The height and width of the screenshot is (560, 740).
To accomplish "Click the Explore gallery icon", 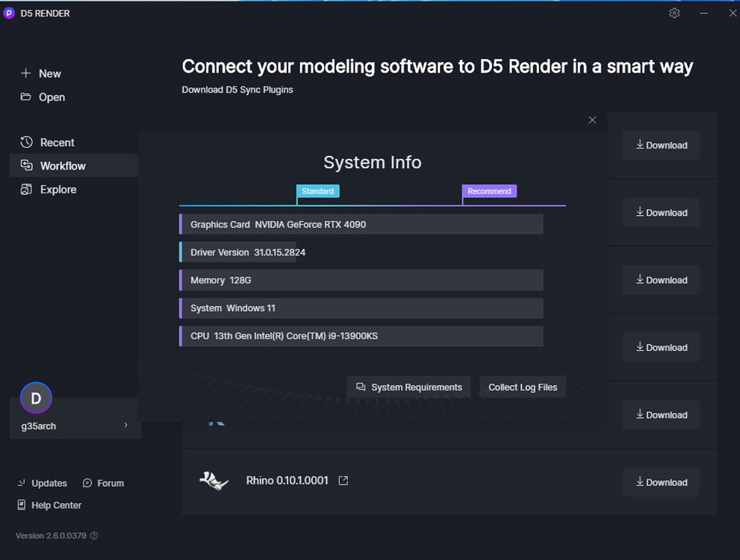I will [x=26, y=189].
